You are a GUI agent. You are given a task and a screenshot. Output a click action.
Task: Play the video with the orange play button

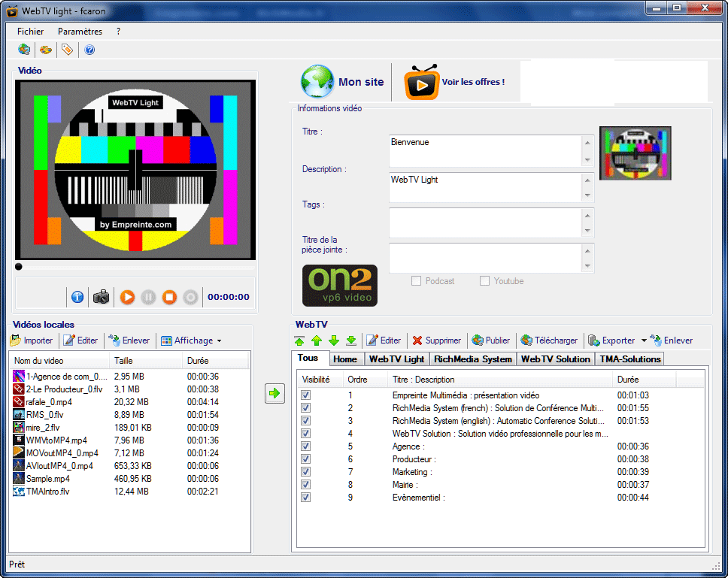(127, 297)
